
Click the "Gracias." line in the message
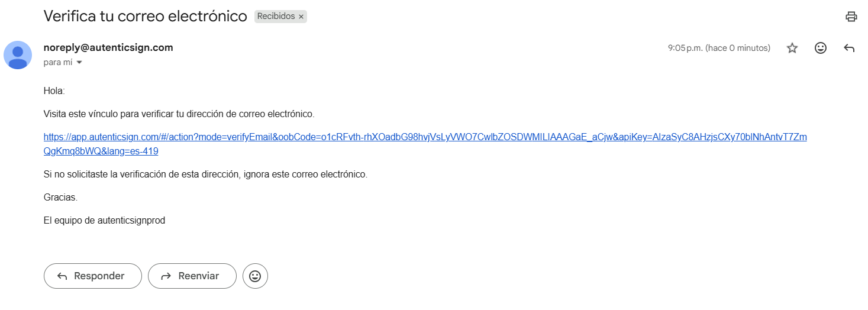pyautogui.click(x=61, y=198)
